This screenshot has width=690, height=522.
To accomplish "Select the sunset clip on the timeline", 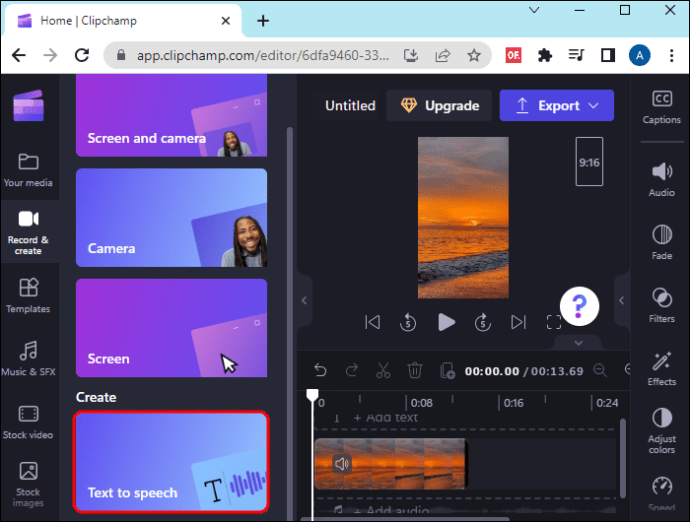I will [390, 463].
